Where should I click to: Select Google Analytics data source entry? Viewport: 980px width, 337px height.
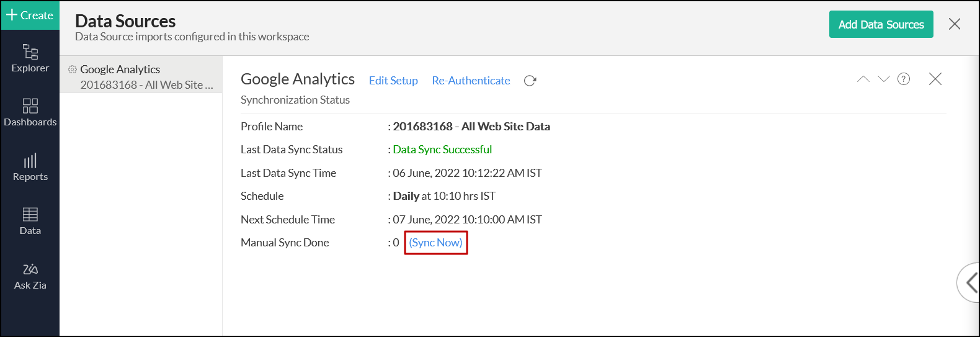click(141, 77)
